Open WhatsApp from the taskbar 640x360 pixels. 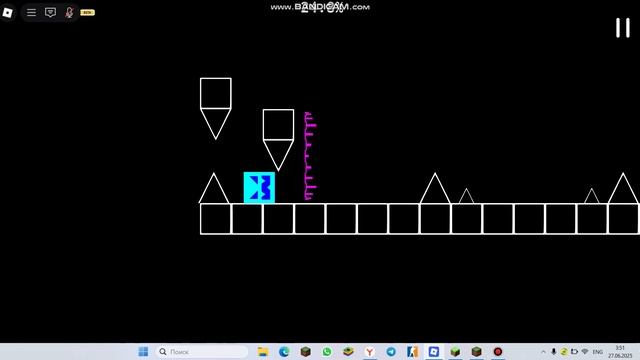327,351
